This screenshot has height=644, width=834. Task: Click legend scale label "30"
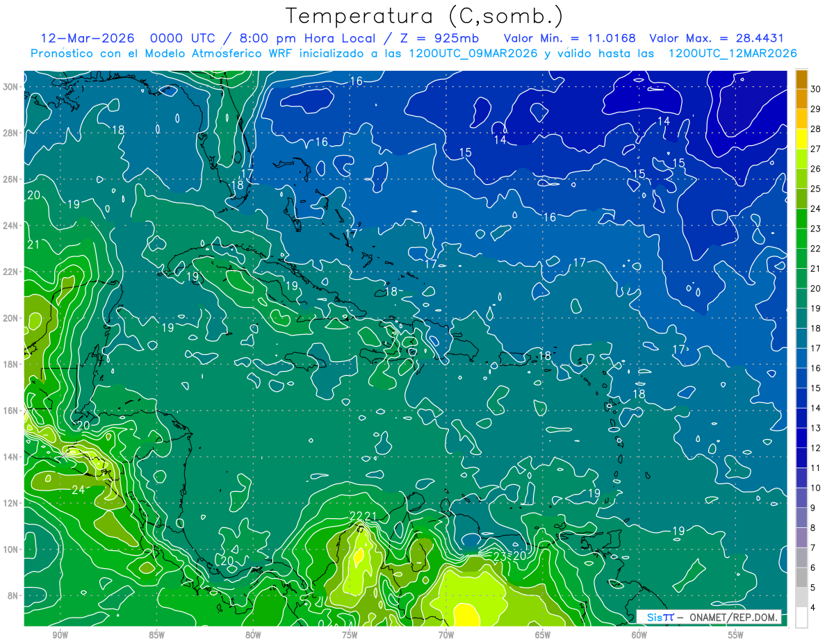(x=816, y=89)
